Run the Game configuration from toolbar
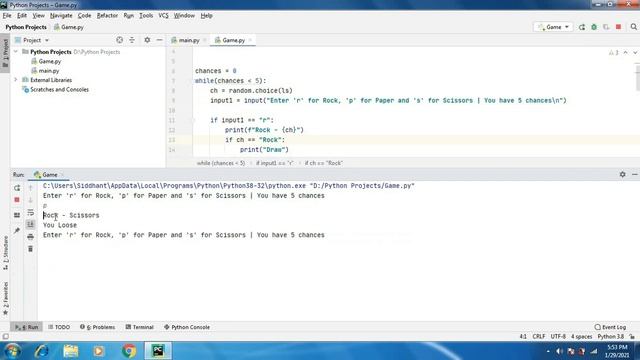Image resolution: width=640 pixels, height=360 pixels. click(582, 27)
